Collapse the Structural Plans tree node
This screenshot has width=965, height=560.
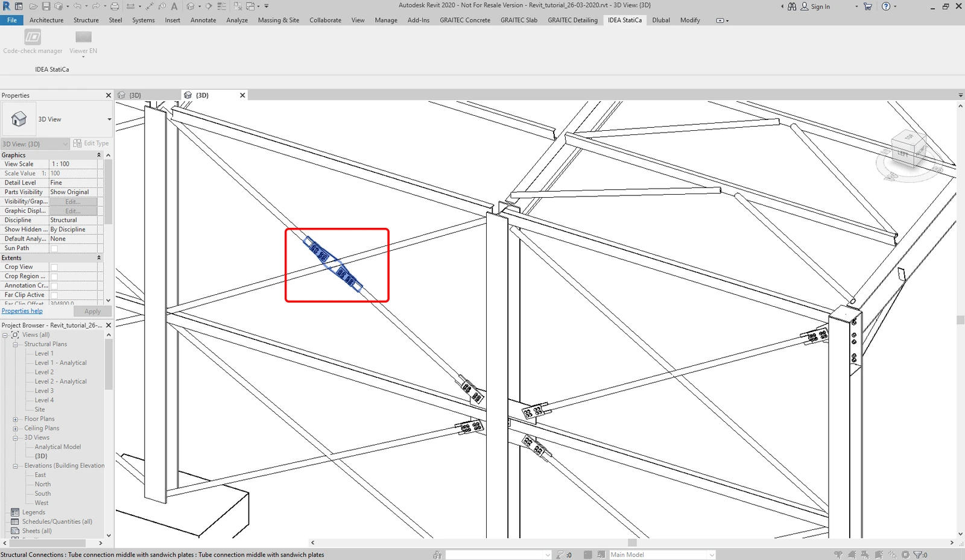pos(15,344)
